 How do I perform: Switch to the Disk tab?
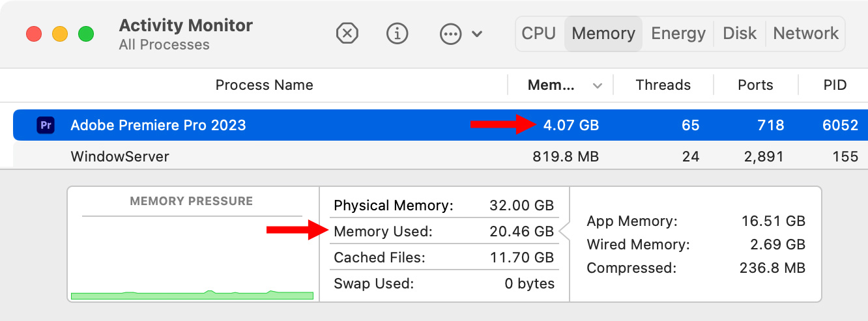coord(740,34)
